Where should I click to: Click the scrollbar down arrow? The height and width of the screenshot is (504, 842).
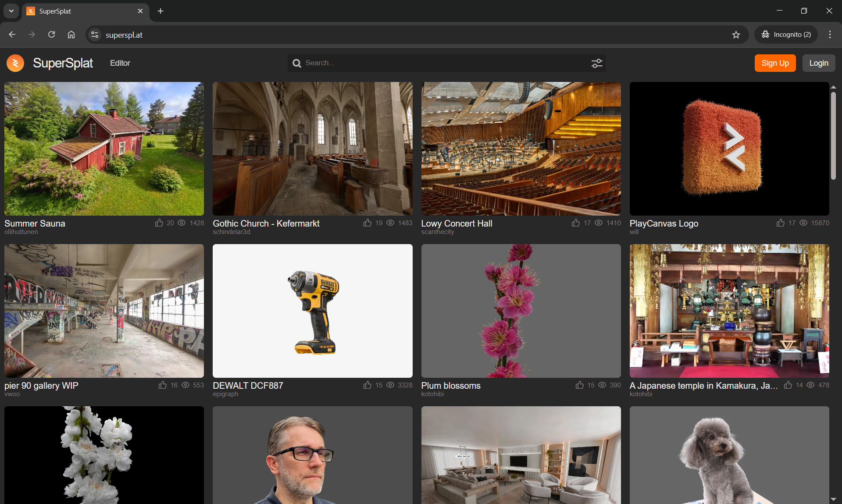(x=833, y=499)
